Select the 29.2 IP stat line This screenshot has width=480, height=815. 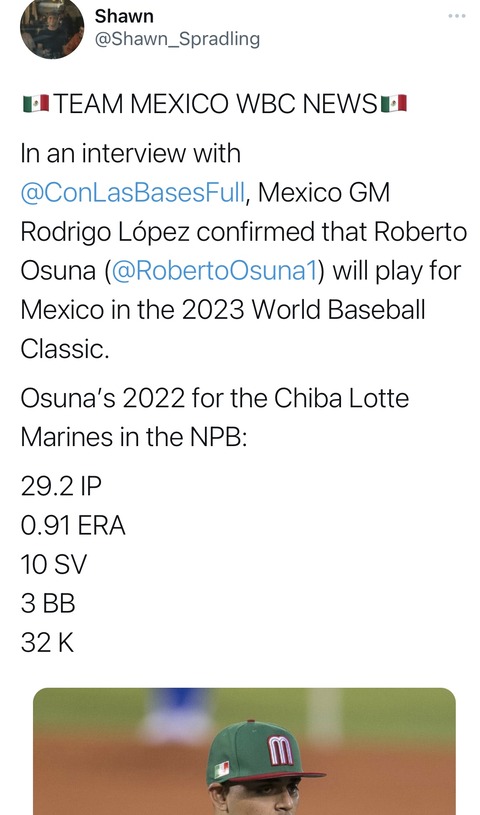[x=61, y=487]
